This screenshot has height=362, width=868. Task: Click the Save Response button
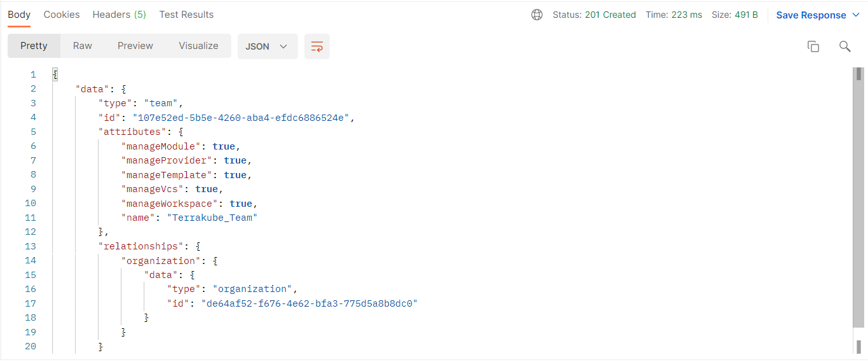(x=811, y=15)
